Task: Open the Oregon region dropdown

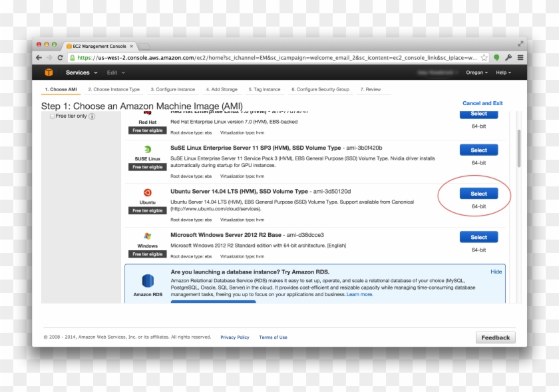Action: [x=476, y=73]
